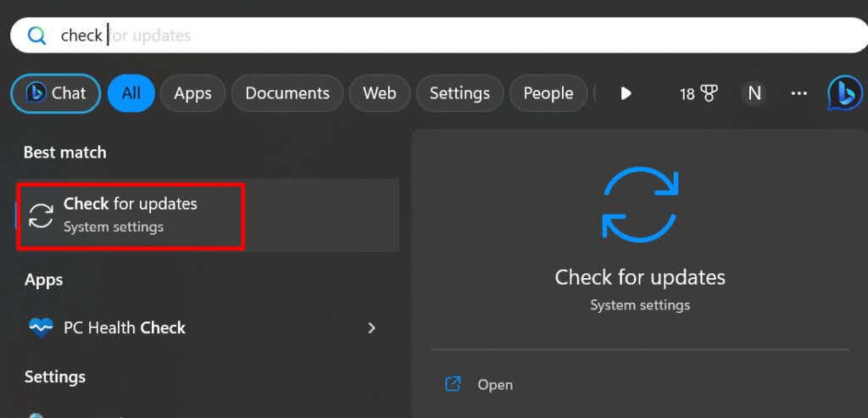Image resolution: width=868 pixels, height=418 pixels.
Task: Select the All filter tab
Action: (x=131, y=93)
